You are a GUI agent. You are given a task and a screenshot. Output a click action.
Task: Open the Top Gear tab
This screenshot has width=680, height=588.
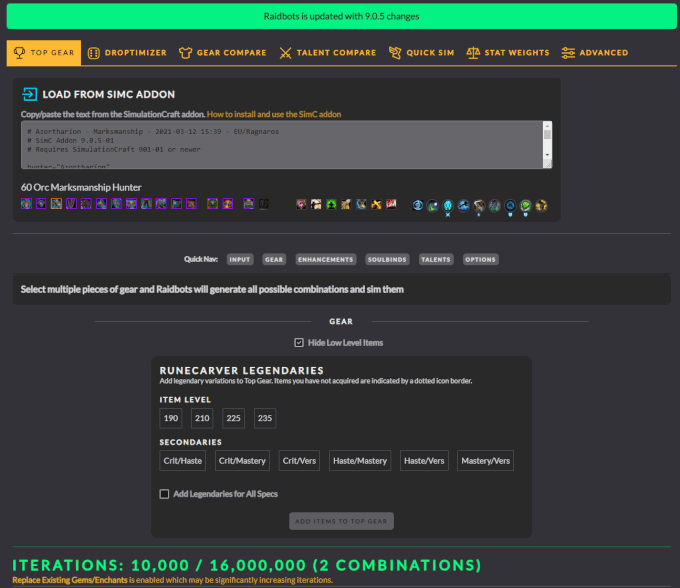44,52
